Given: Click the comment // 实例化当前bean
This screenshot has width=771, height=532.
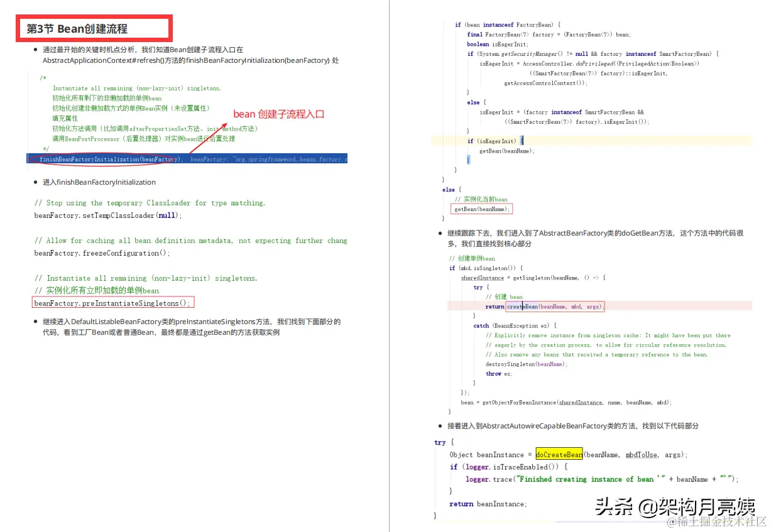Looking at the screenshot, I should point(481,199).
